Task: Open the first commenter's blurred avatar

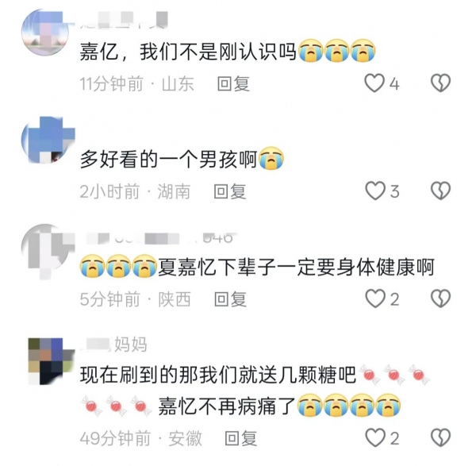Action: [45, 33]
